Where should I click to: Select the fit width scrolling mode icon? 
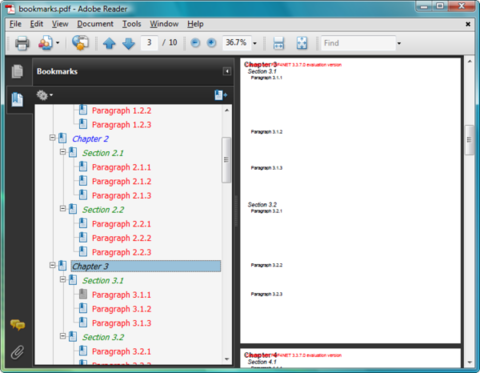(x=279, y=43)
